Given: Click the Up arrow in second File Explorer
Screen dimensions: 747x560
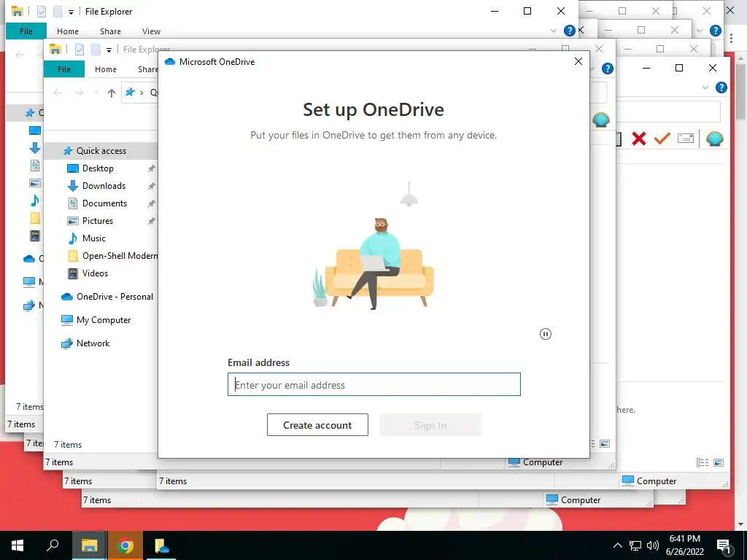Looking at the screenshot, I should click(x=112, y=93).
